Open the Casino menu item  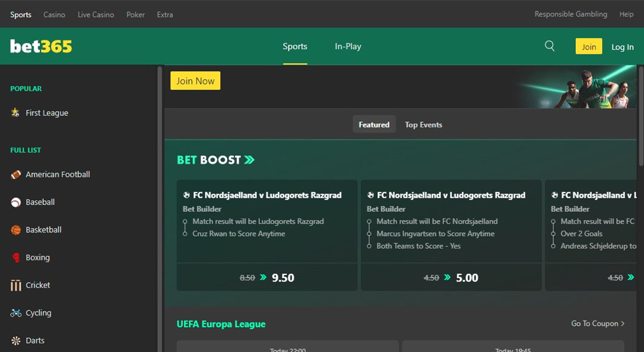pyautogui.click(x=54, y=14)
